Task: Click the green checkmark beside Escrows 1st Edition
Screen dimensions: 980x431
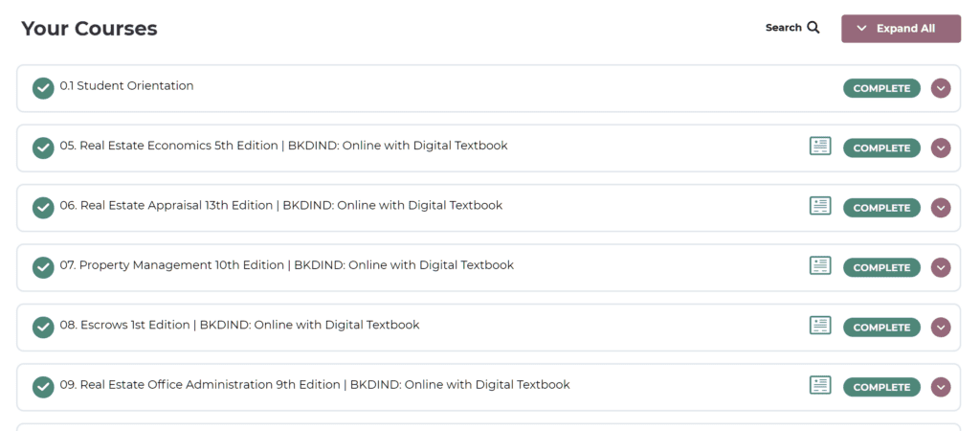Action: [x=43, y=328]
